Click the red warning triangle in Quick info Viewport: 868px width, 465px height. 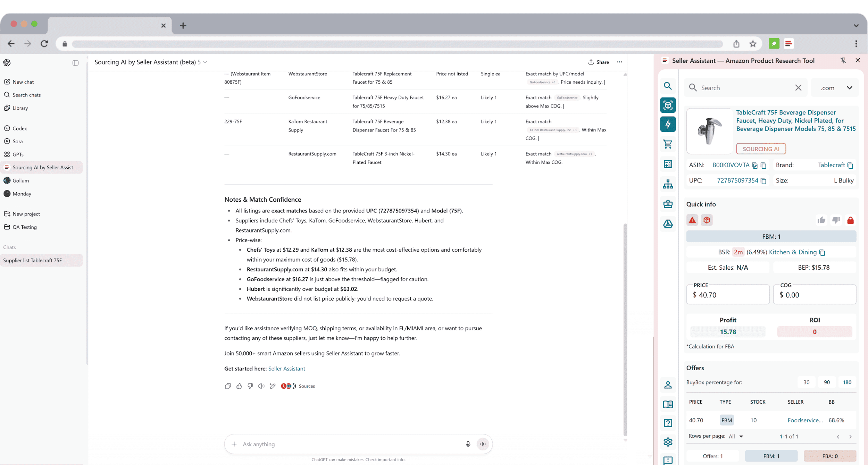click(692, 220)
